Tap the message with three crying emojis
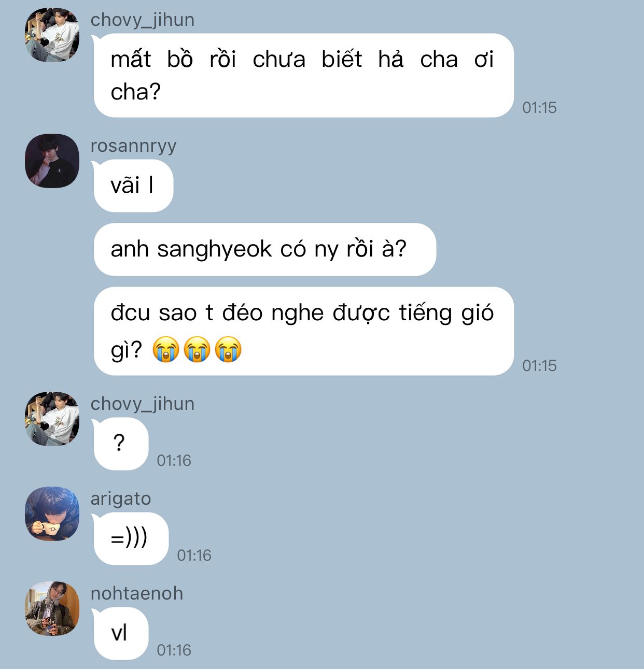This screenshot has width=644, height=669. point(303,331)
